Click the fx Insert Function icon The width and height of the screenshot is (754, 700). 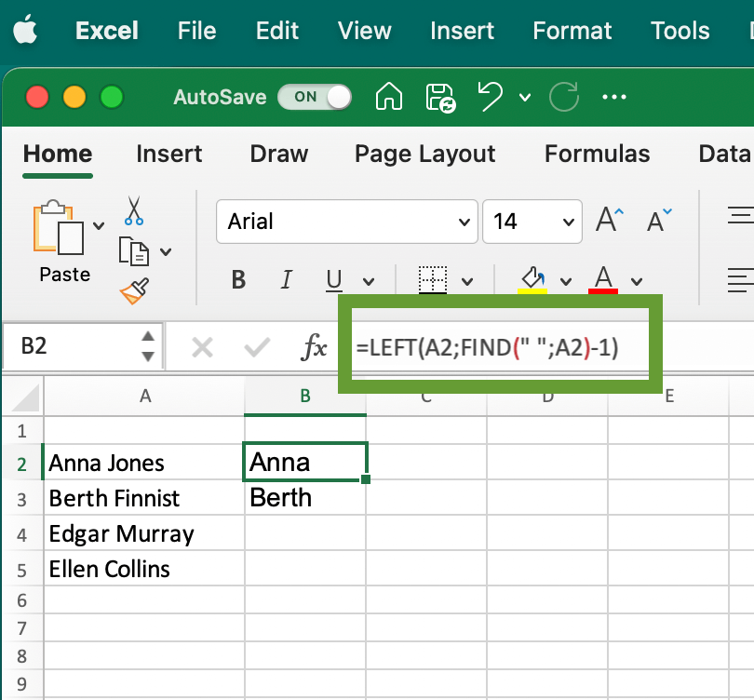pyautogui.click(x=314, y=346)
